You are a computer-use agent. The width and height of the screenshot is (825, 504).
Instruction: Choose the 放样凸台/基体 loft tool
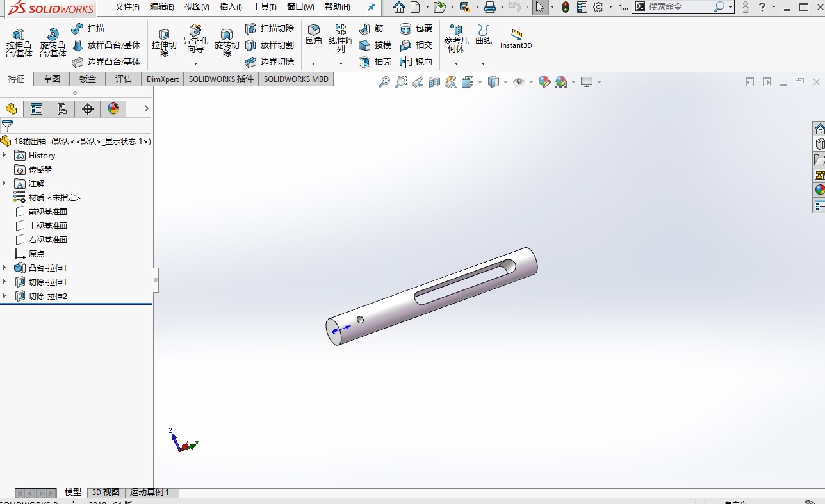point(106,45)
